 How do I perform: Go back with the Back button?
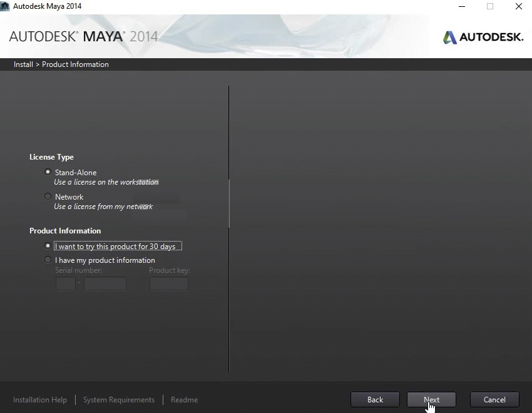coord(375,400)
